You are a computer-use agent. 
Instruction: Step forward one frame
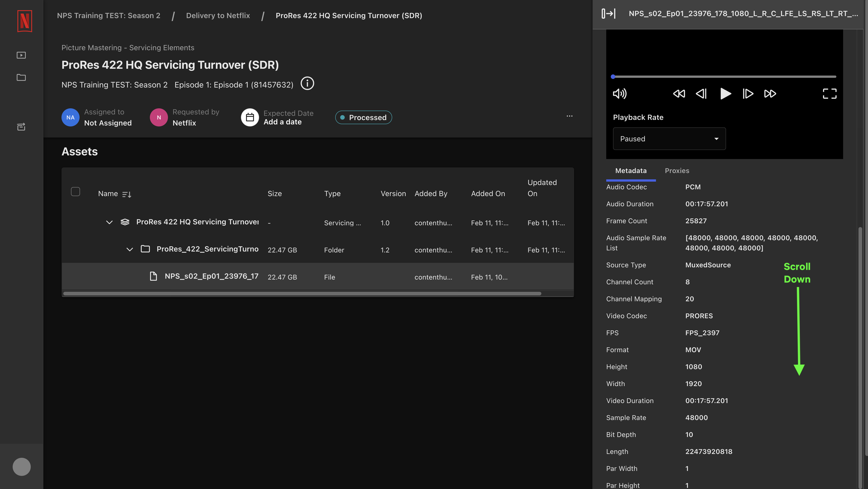pyautogui.click(x=748, y=93)
